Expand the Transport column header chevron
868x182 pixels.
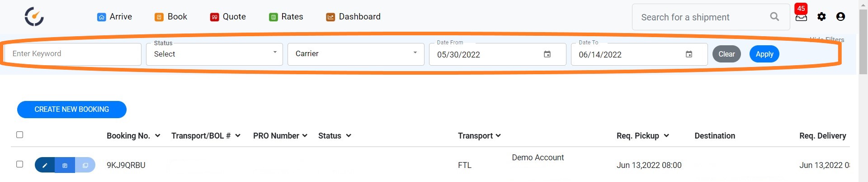(x=498, y=136)
